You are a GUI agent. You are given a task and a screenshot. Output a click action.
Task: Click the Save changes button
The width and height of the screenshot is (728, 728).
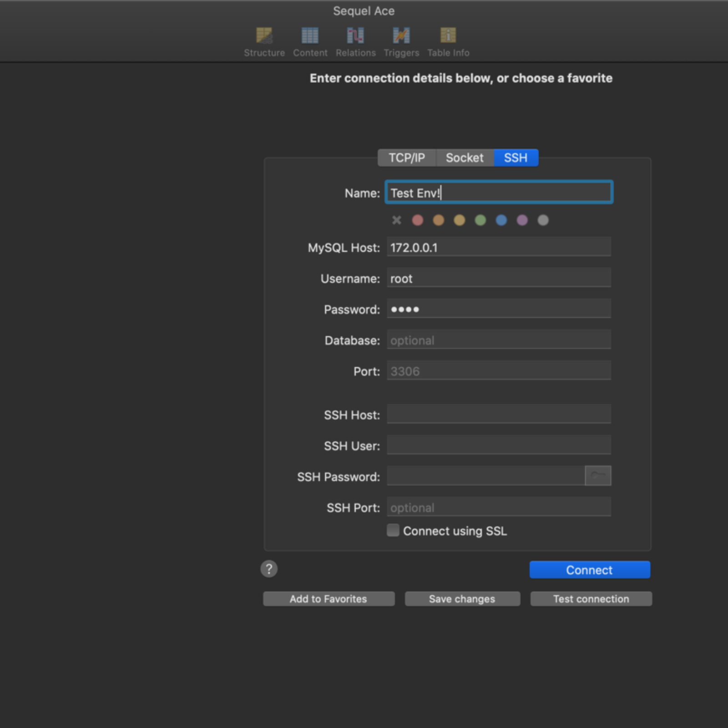click(x=462, y=599)
